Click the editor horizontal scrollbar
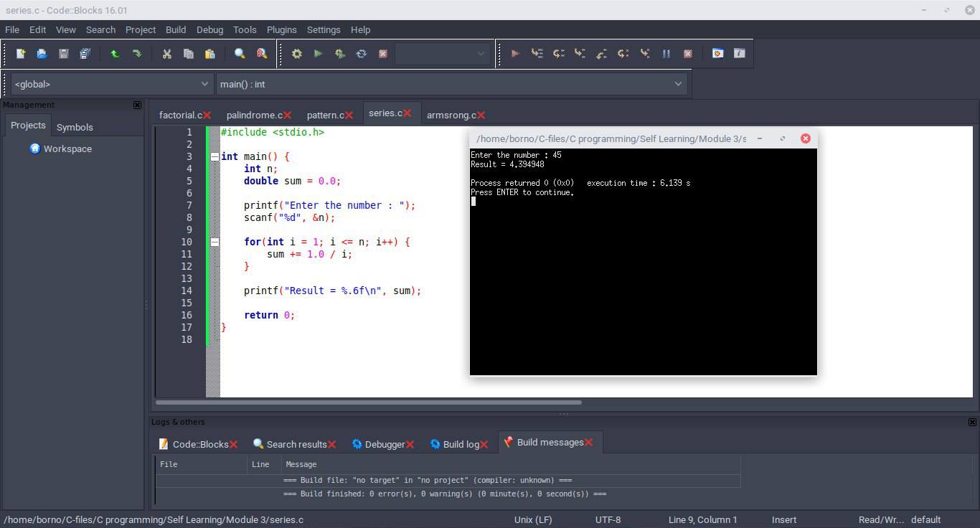Image resolution: width=980 pixels, height=528 pixels. tap(368, 402)
